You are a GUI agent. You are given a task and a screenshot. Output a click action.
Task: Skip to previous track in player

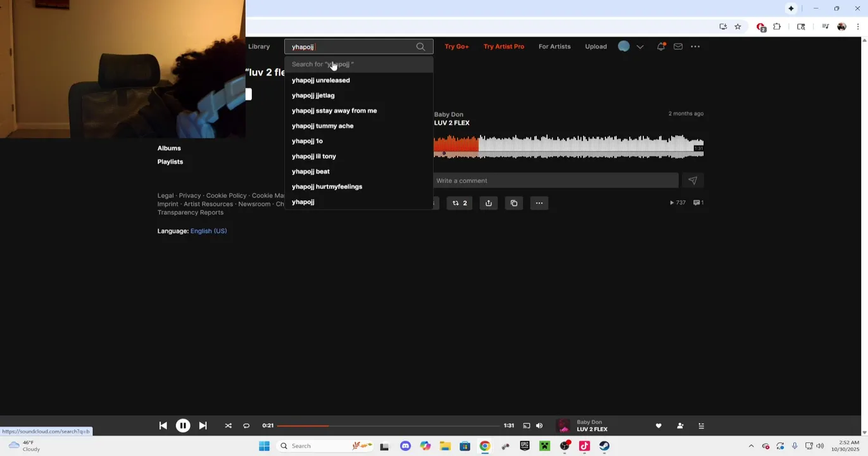163,426
